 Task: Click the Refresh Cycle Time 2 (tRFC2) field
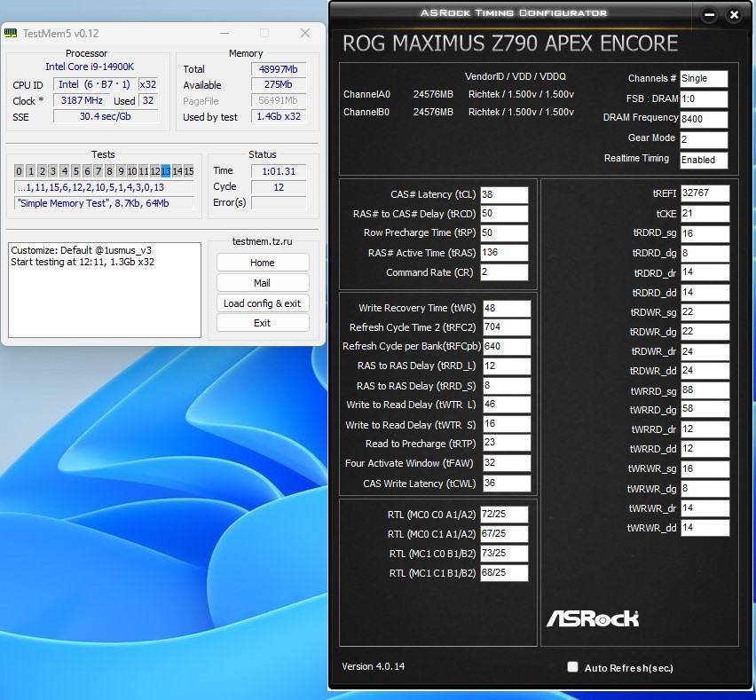click(x=507, y=327)
